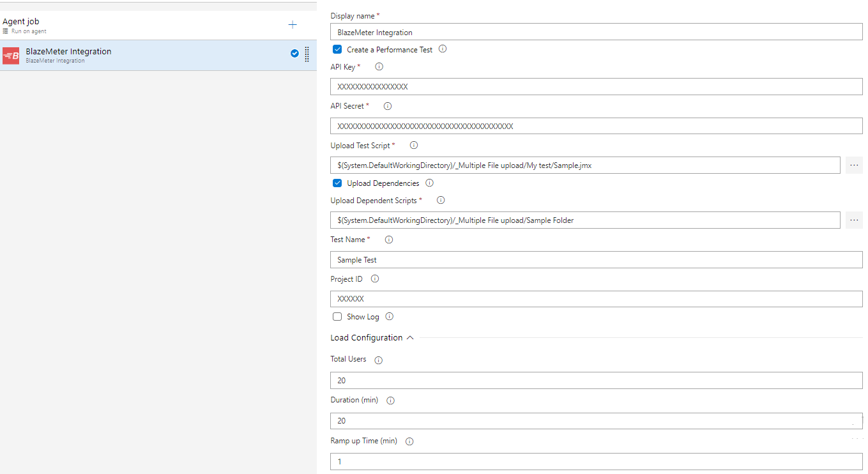The height and width of the screenshot is (474, 868).
Task: View info for Total Users
Action: [x=378, y=360]
